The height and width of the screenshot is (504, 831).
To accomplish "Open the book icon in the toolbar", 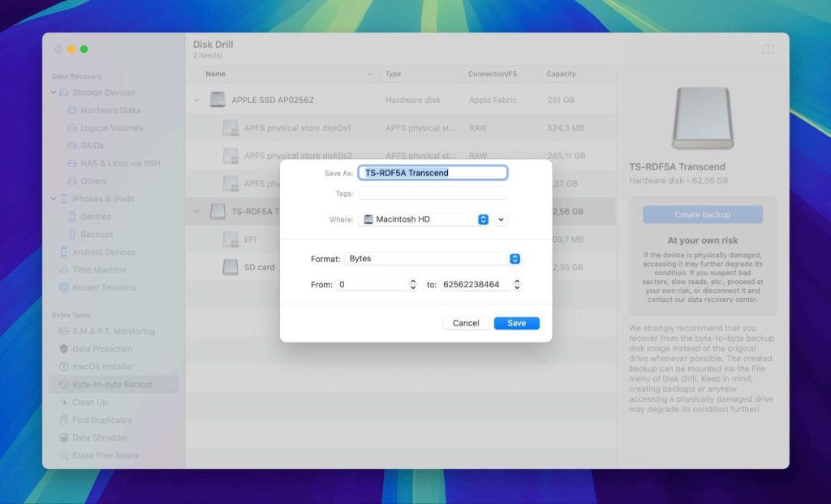I will (x=767, y=49).
